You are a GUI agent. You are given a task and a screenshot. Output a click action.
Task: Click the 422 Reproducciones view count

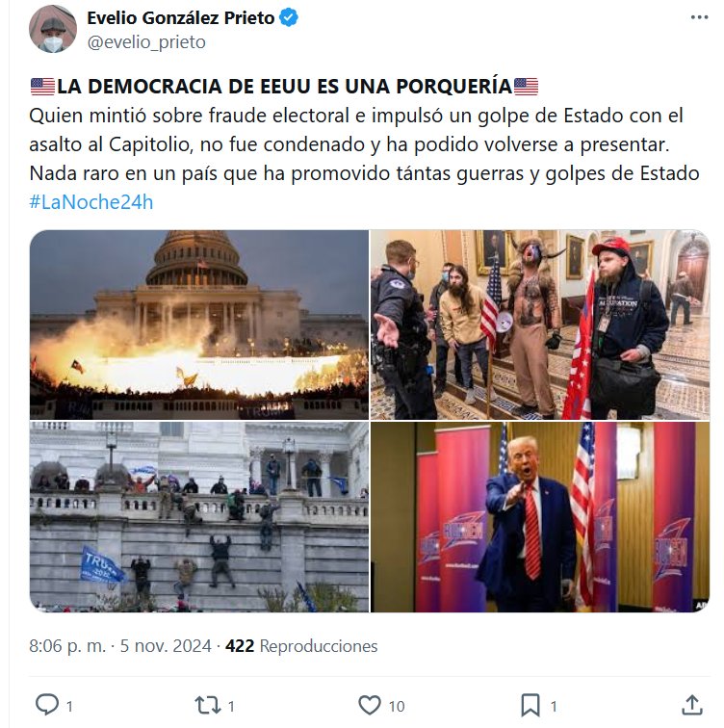pyautogui.click(x=301, y=646)
